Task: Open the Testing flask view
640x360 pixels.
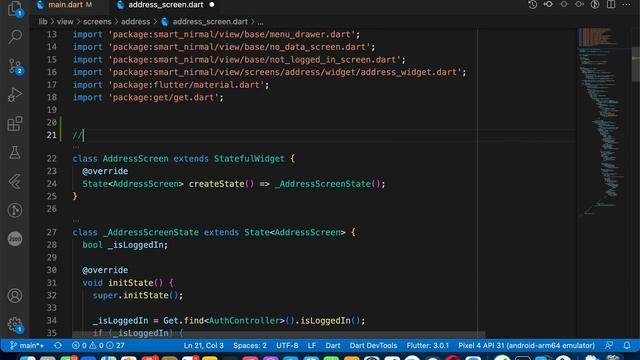Action: 15,153
